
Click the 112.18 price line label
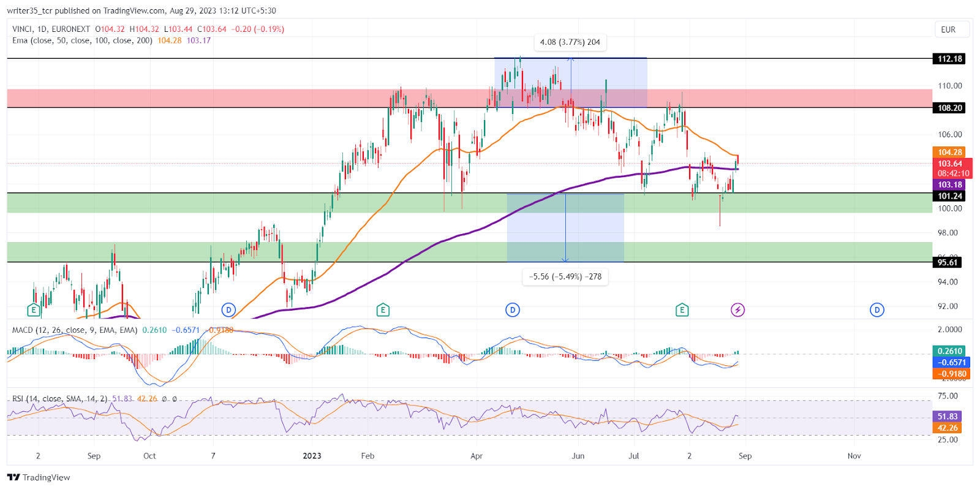949,59
